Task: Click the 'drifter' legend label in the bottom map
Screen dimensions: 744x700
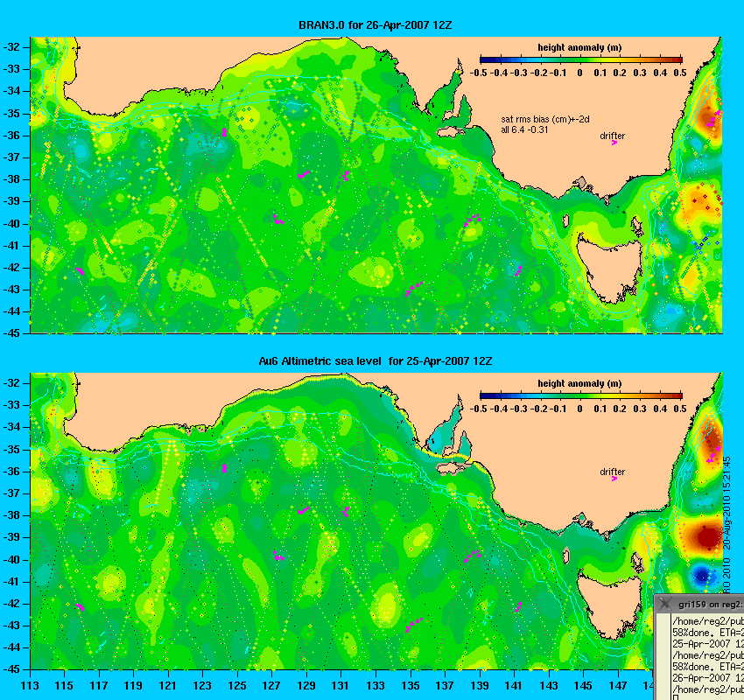Action: 612,472
